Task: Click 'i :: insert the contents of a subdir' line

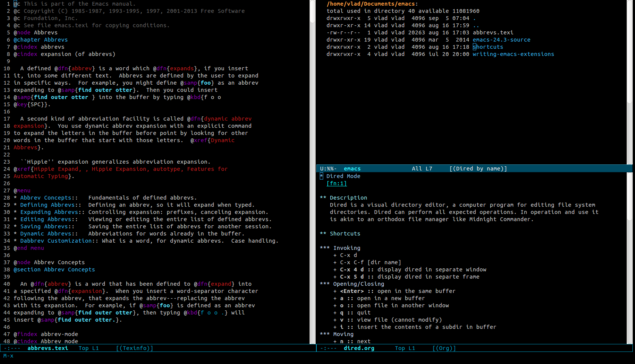Action: pyautogui.click(x=415, y=327)
